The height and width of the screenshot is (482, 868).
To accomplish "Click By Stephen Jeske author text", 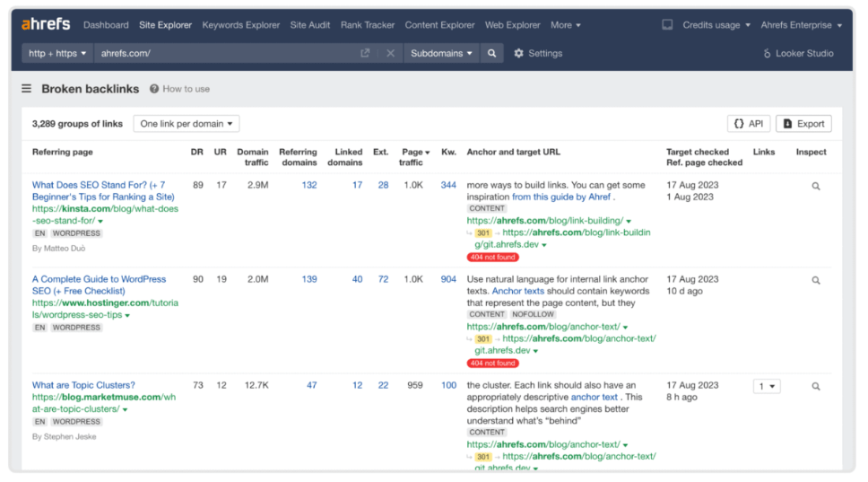I will (x=64, y=436).
